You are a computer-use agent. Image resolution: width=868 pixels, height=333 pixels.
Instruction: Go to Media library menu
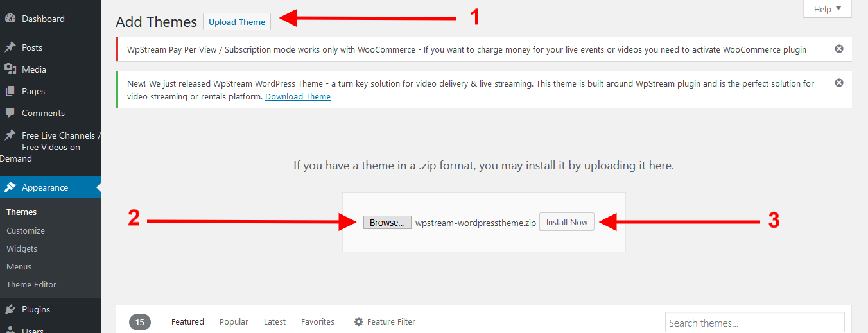[51, 69]
